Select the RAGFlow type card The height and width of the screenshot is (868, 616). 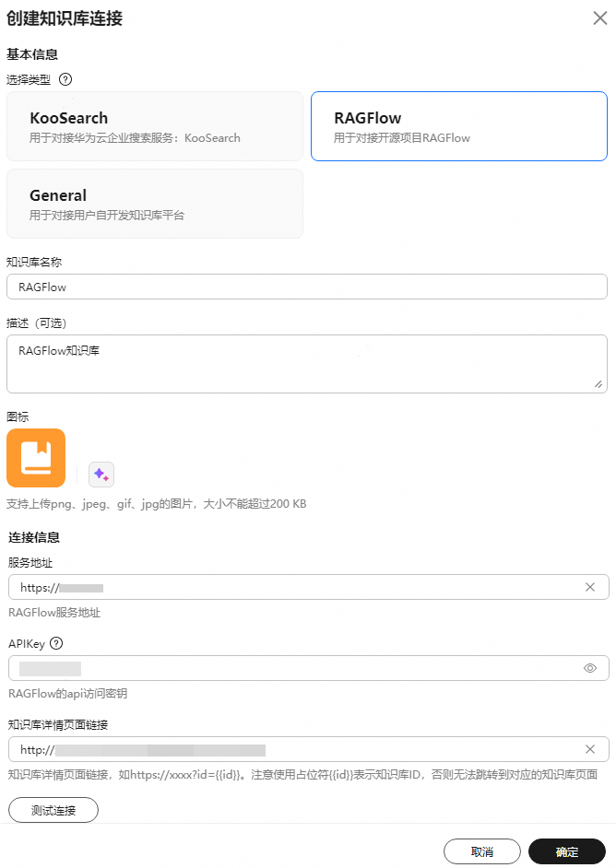(458, 126)
